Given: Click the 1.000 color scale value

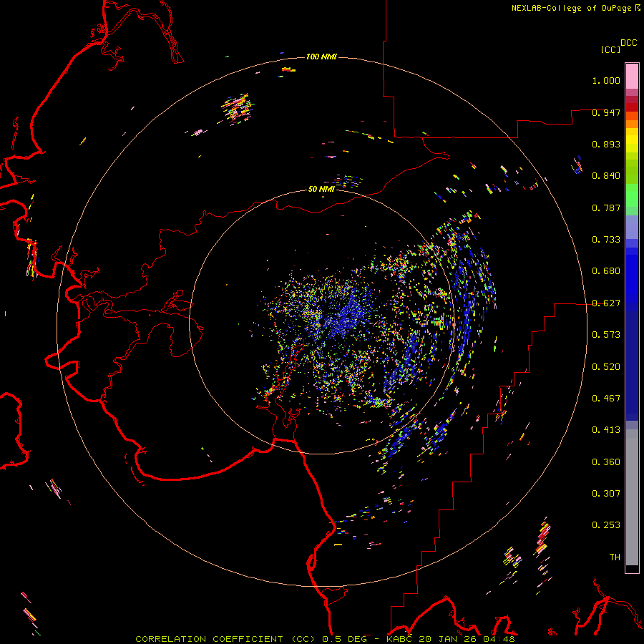Looking at the screenshot, I should pyautogui.click(x=606, y=80).
